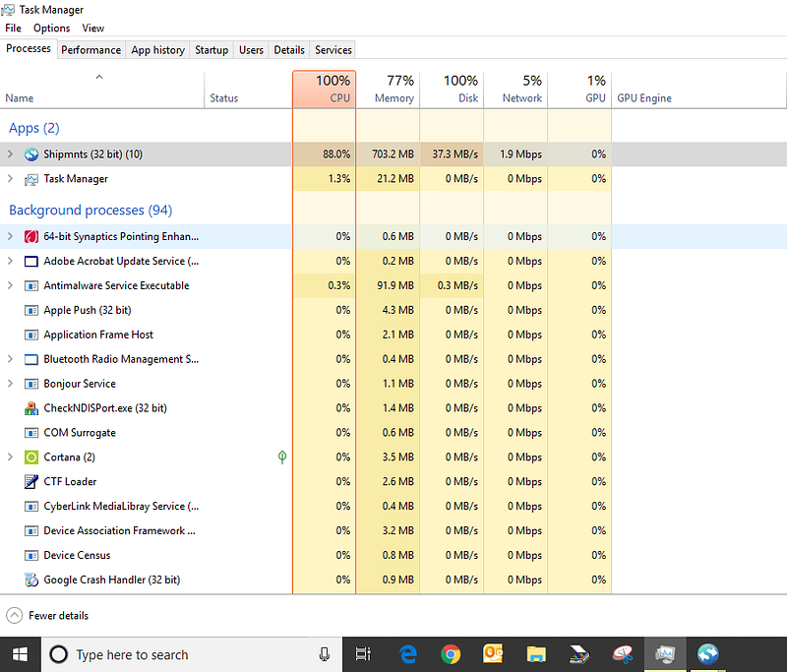Collapse to Fewer details view
This screenshot has width=787, height=672.
point(47,615)
